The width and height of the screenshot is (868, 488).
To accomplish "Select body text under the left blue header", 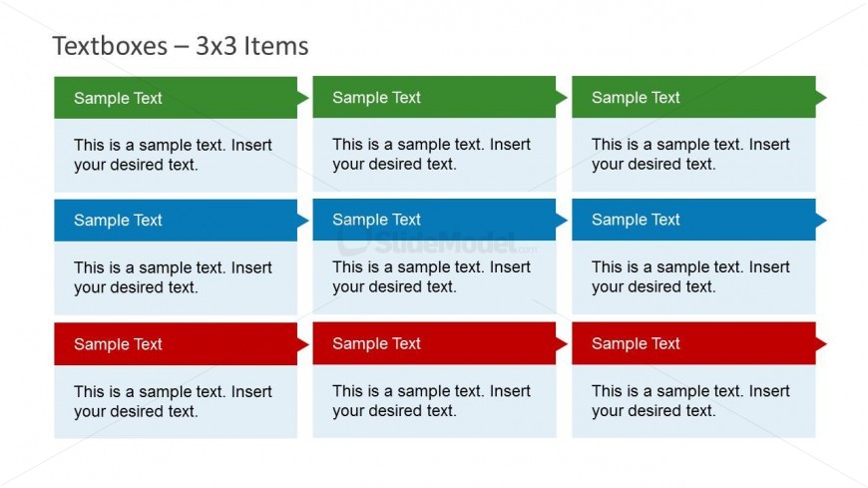I will tap(173, 277).
